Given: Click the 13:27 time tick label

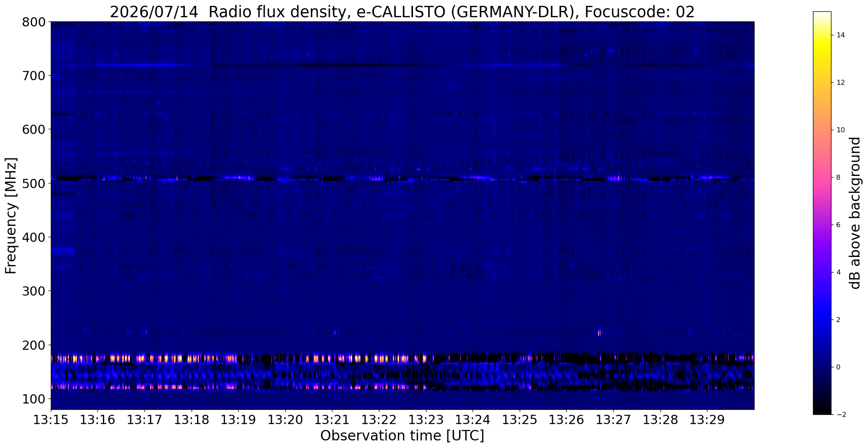Looking at the screenshot, I should coord(614,420).
